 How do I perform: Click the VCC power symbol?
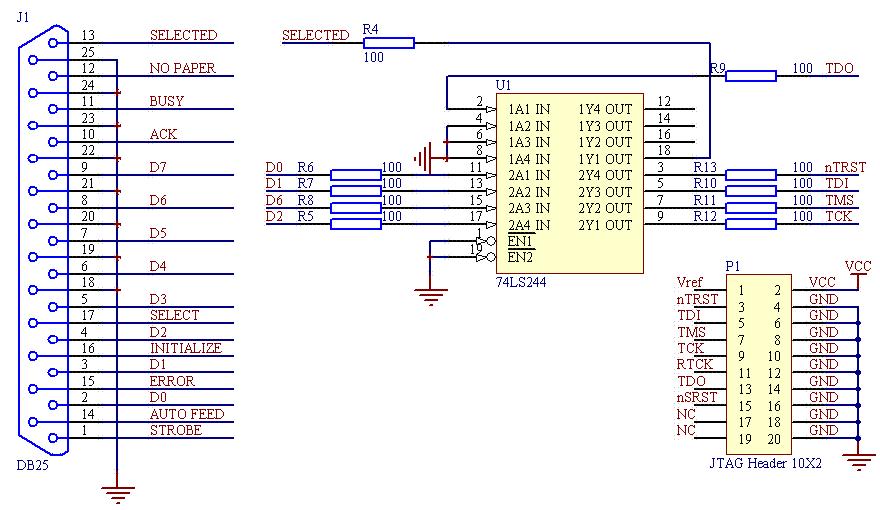858,274
